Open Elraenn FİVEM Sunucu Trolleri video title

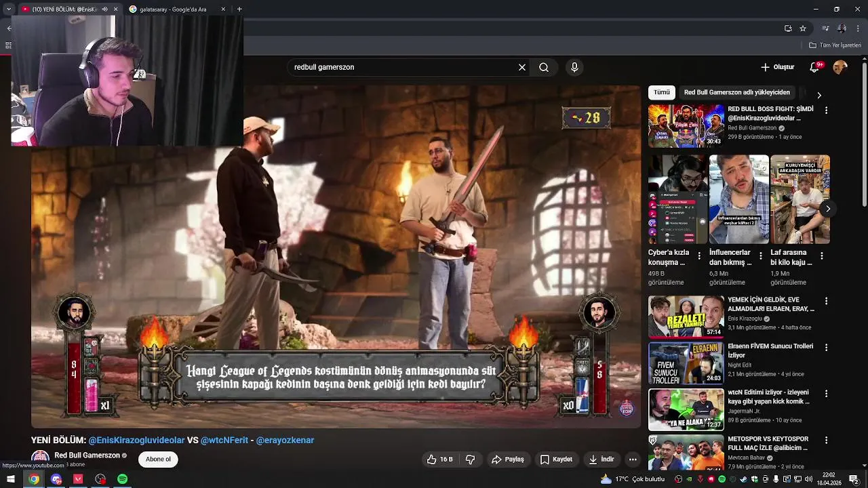pyautogui.click(x=770, y=350)
